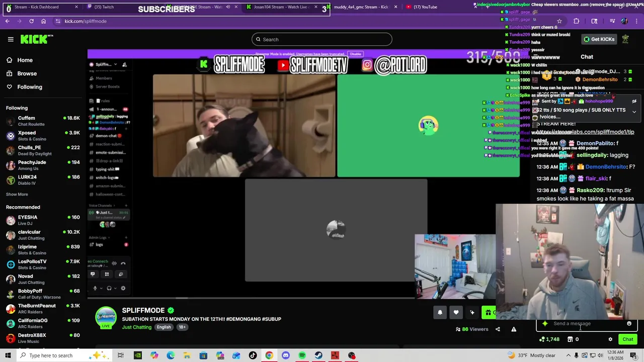
Task: Open Xposed channel from Following list
Action: [43, 136]
